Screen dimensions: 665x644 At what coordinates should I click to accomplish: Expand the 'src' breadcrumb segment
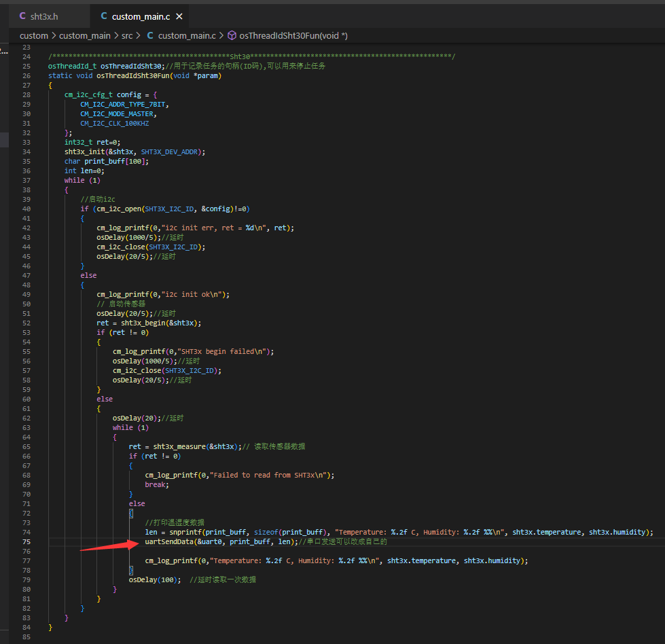(127, 35)
